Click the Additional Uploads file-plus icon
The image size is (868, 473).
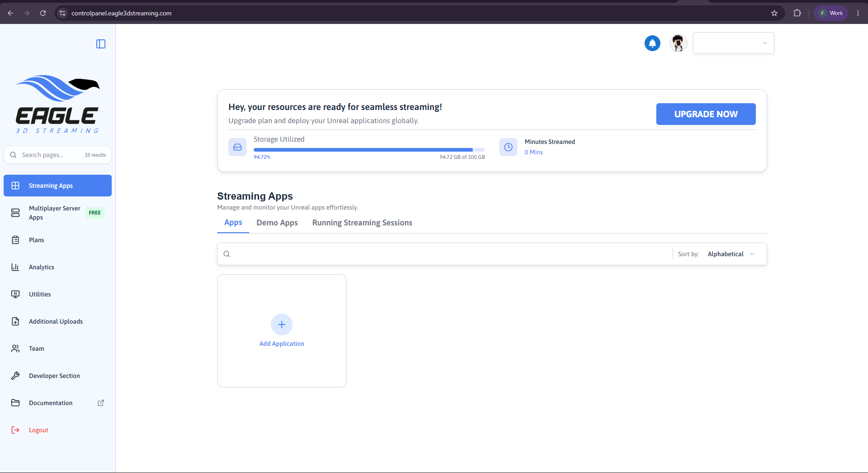(x=15, y=321)
